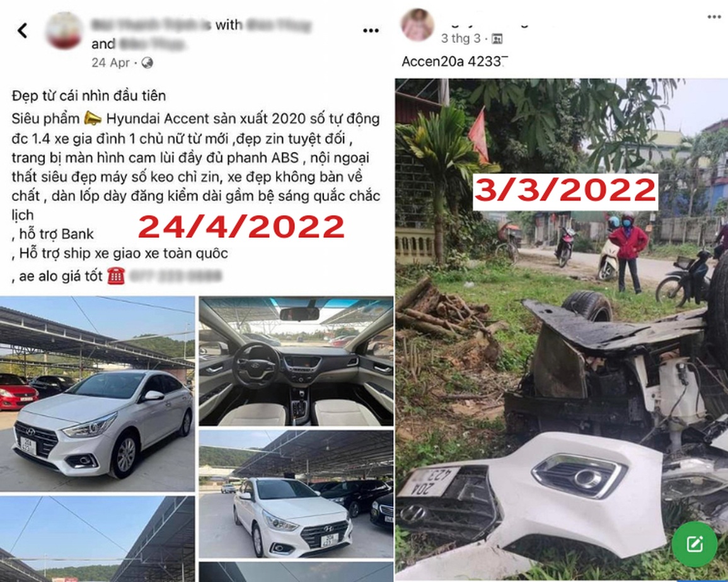Click the blurred tagged name after 'with'
Image resolution: width=728 pixels, height=582 pixels.
pos(279,25)
